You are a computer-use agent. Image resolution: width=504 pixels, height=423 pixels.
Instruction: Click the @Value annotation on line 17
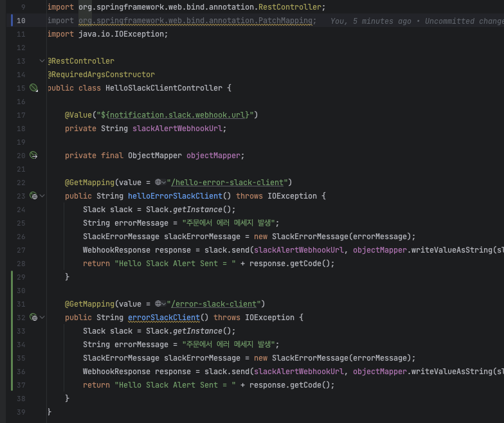78,115
